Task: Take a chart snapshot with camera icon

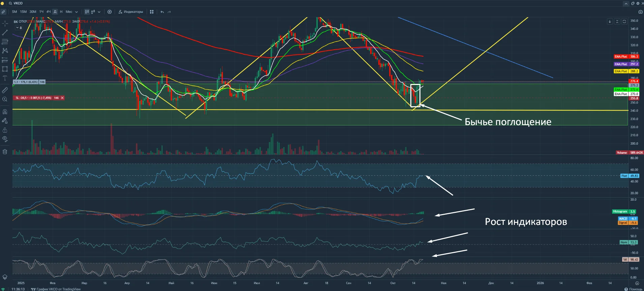Action: 641,12
